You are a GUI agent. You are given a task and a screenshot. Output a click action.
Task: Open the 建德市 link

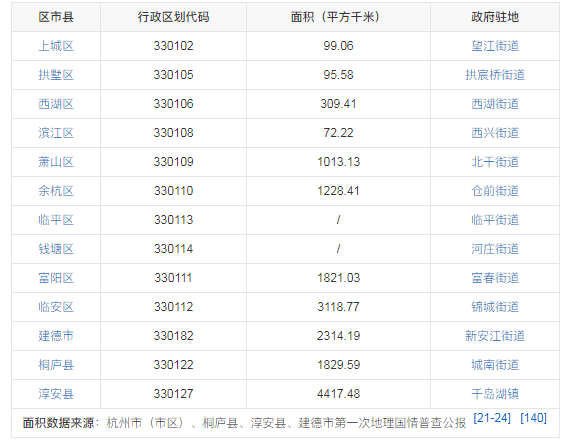point(56,336)
